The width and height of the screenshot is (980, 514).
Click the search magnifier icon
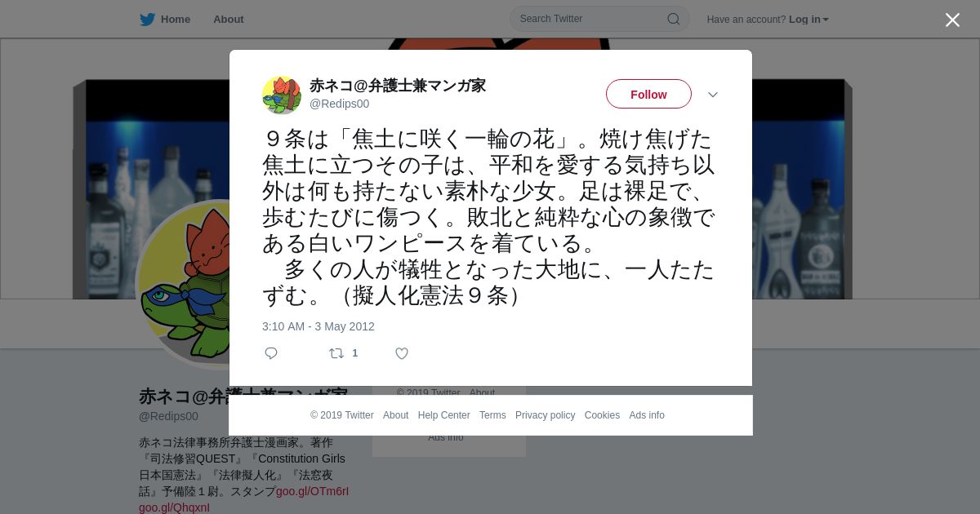click(674, 19)
